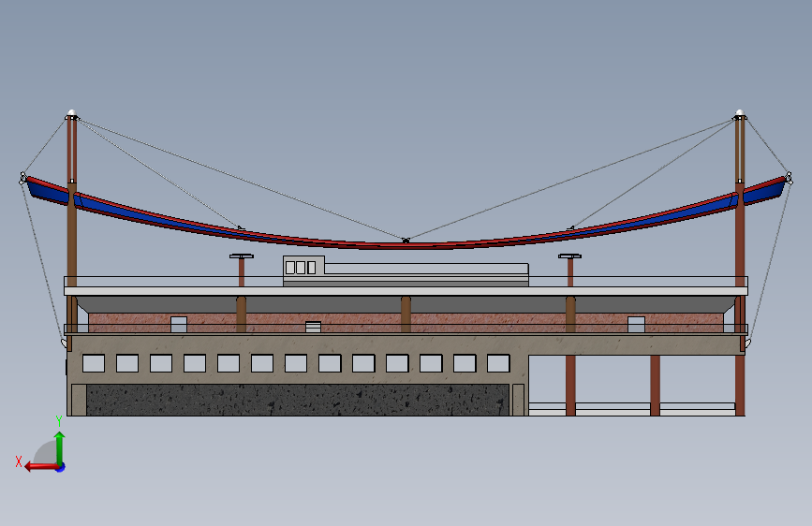This screenshot has height=526, width=812.
Task: Click the "Y" label on the orientation triad
Action: tap(59, 421)
